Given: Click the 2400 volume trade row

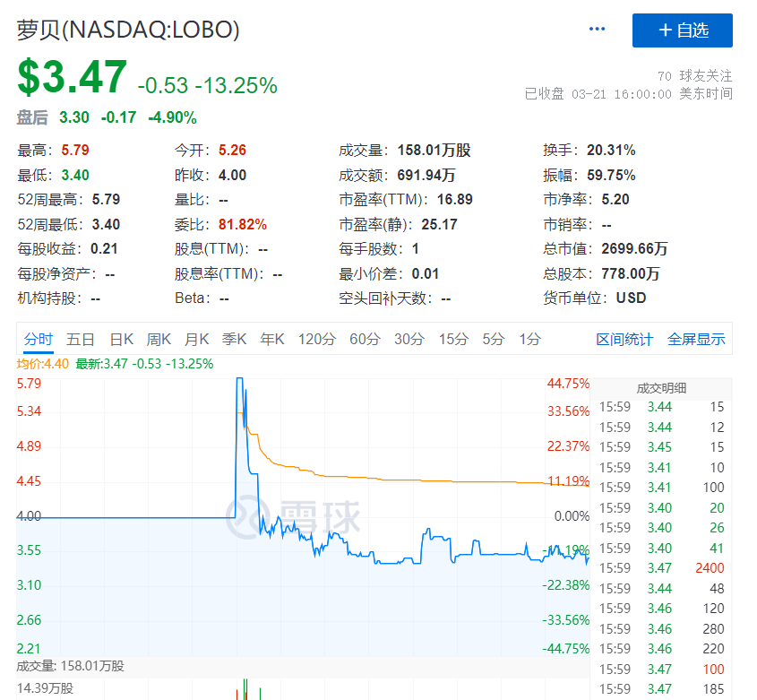Looking at the screenshot, I should coord(662,568).
